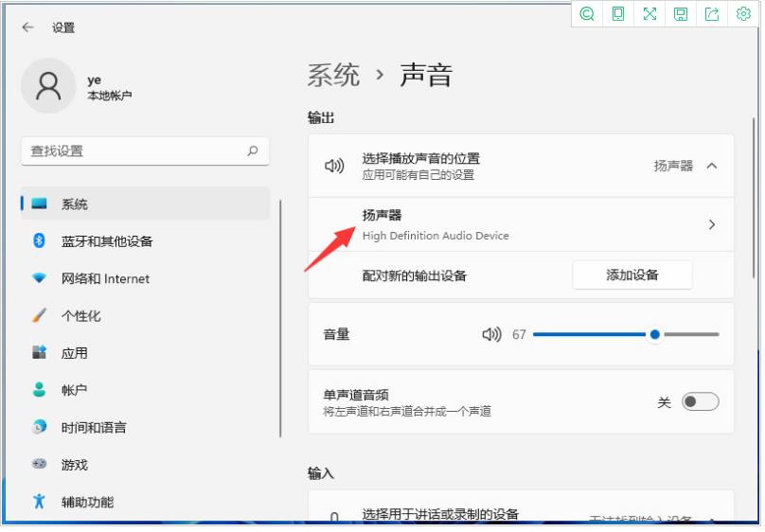Click the phone device icon in top toolbar
This screenshot has height=532, width=765.
tap(617, 13)
